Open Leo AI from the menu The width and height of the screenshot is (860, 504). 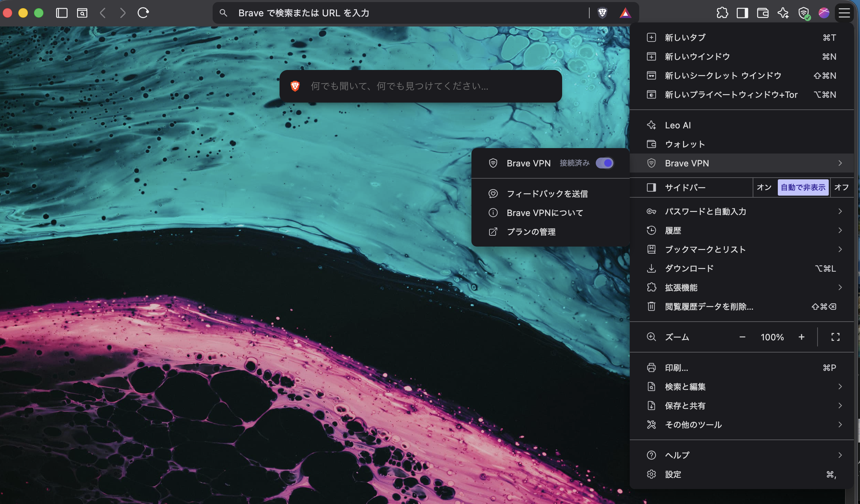741,125
